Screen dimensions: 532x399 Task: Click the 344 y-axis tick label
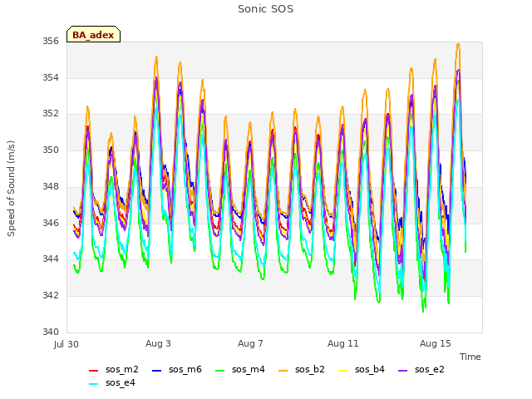click(x=51, y=259)
